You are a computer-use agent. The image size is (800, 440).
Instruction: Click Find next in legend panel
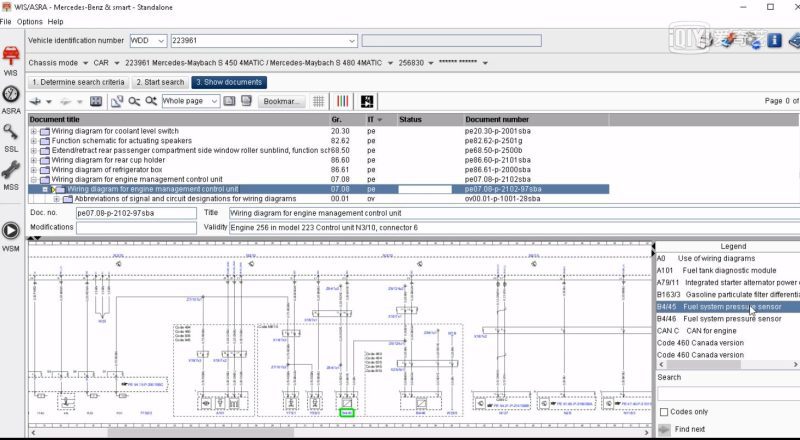point(689,429)
